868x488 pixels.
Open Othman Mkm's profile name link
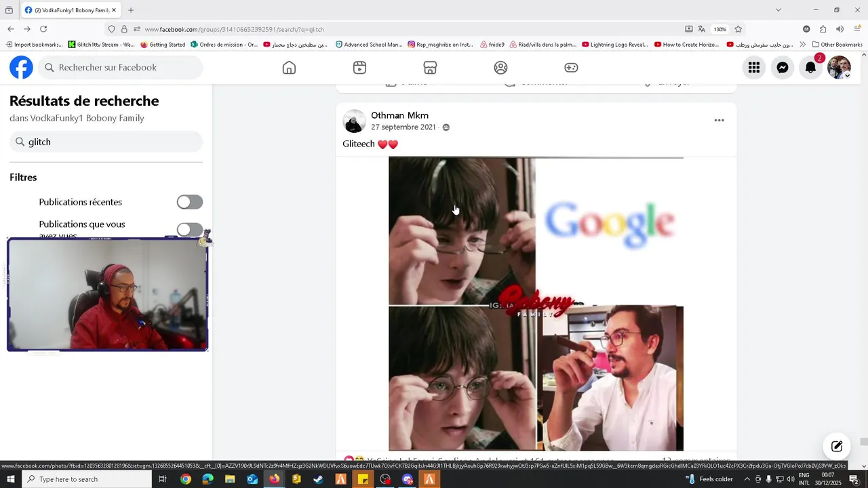[x=399, y=115]
